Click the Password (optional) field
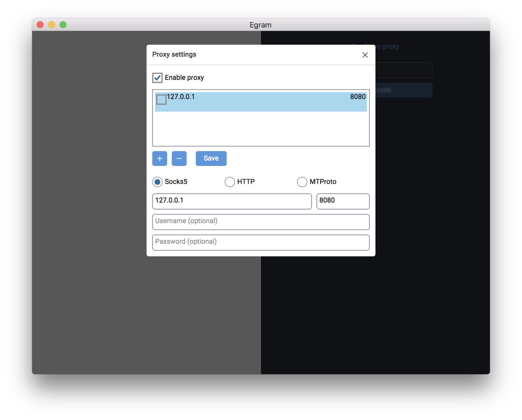The width and height of the screenshot is (522, 420). 261,243
